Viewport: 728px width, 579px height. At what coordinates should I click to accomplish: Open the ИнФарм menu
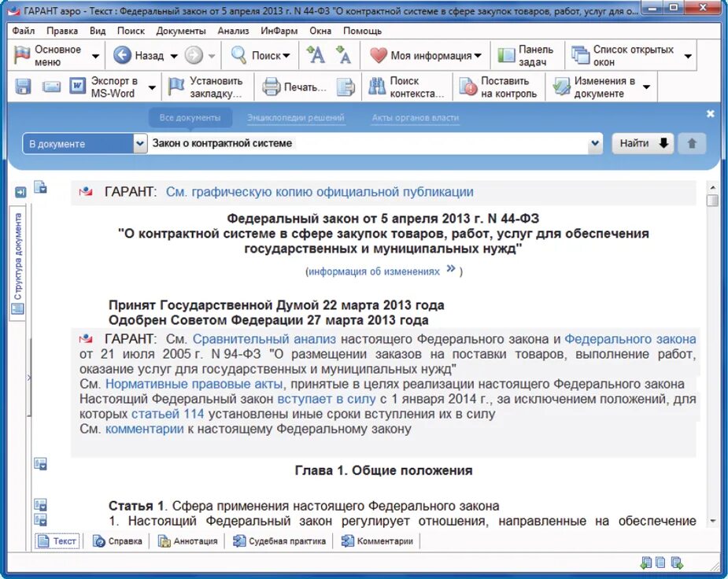(x=279, y=31)
